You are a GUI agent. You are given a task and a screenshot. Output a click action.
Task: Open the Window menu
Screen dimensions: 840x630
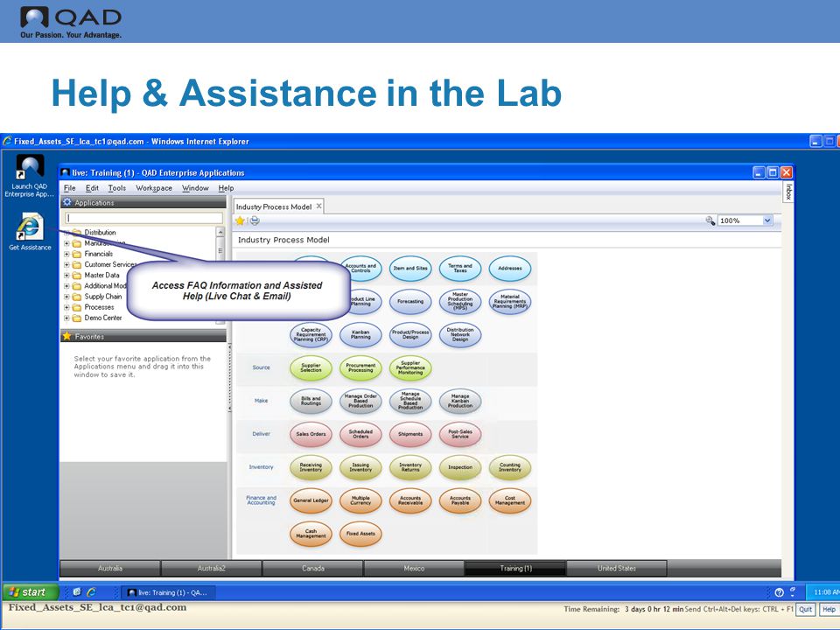[x=195, y=188]
